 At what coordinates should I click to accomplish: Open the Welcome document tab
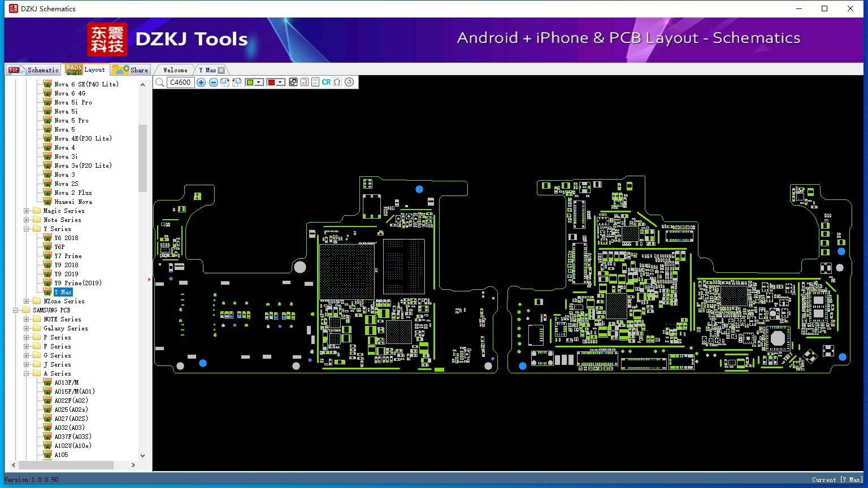(x=175, y=70)
